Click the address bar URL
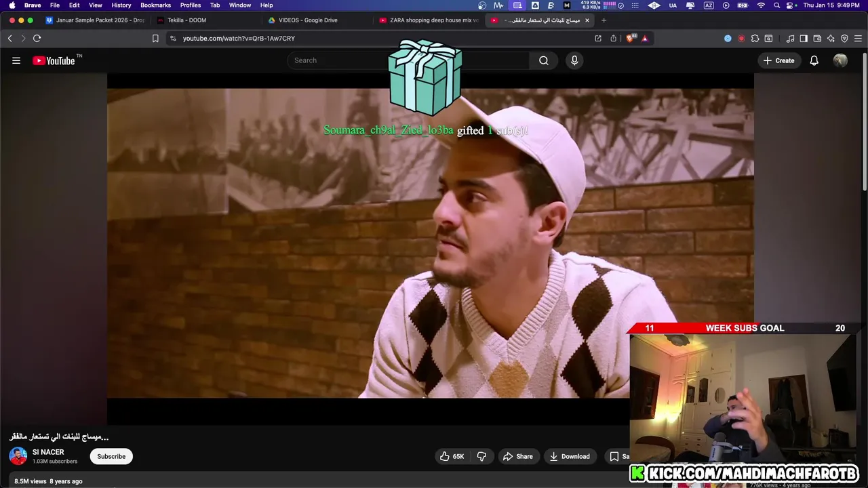The image size is (868, 488). click(239, 39)
